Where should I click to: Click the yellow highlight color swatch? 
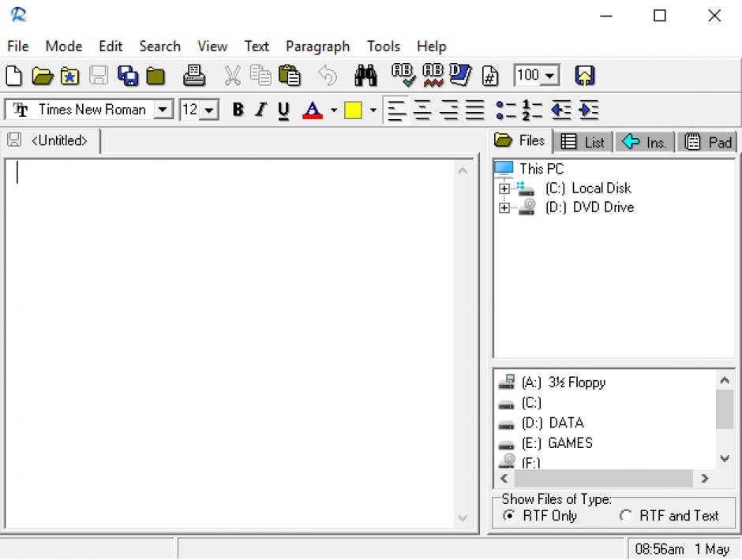[x=353, y=110]
